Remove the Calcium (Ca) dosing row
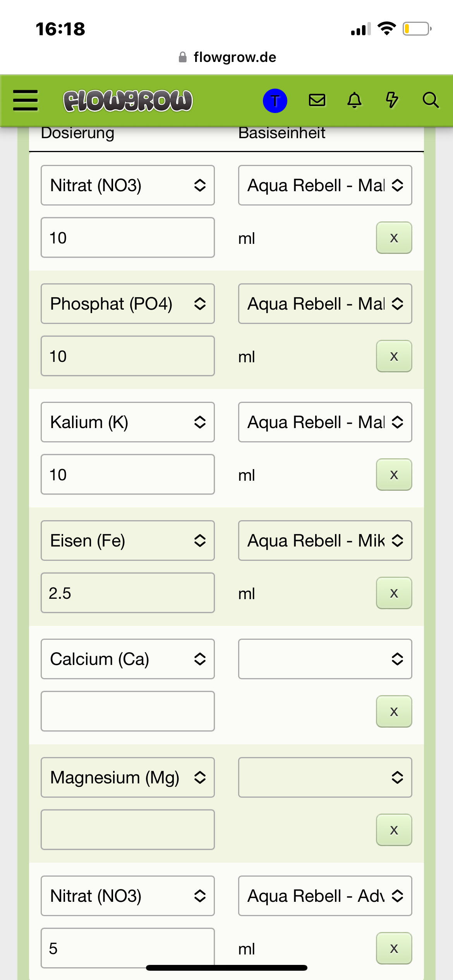 (394, 711)
